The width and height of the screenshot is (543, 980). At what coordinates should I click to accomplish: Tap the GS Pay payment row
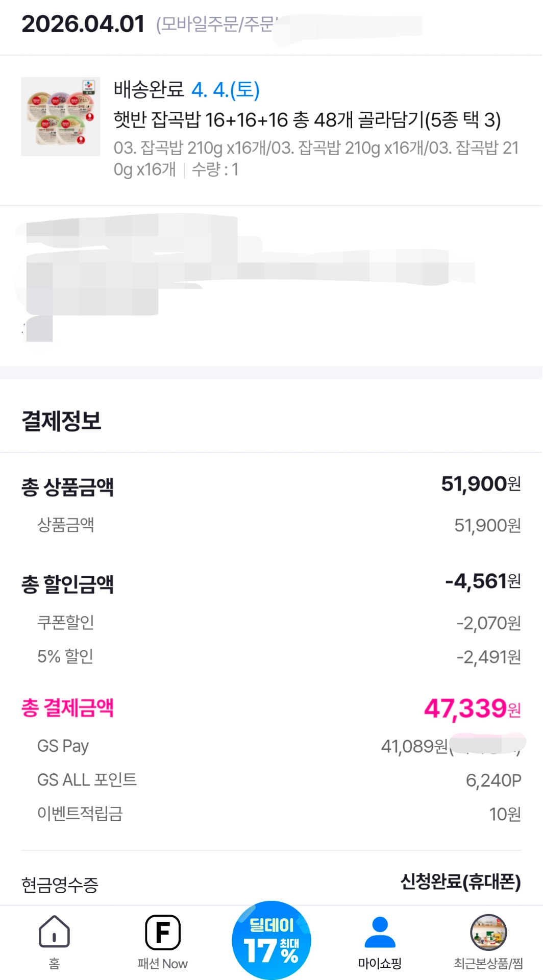coord(63,746)
